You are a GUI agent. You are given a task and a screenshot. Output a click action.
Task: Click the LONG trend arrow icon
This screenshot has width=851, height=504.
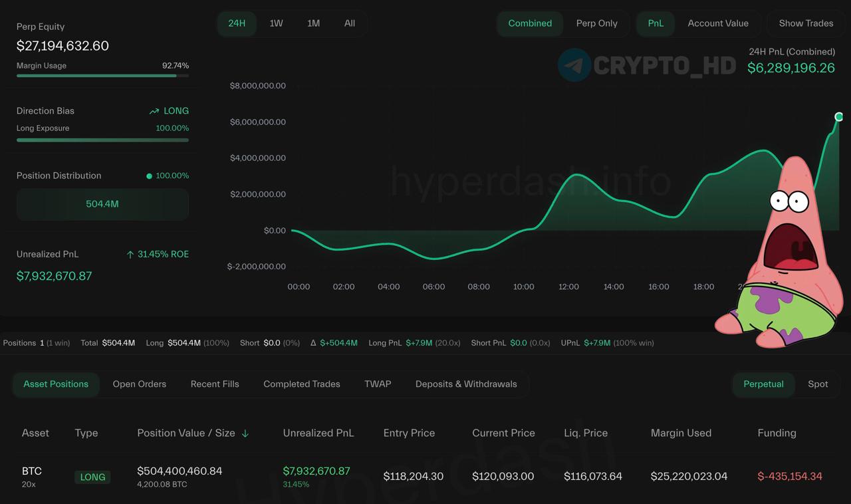tap(154, 111)
